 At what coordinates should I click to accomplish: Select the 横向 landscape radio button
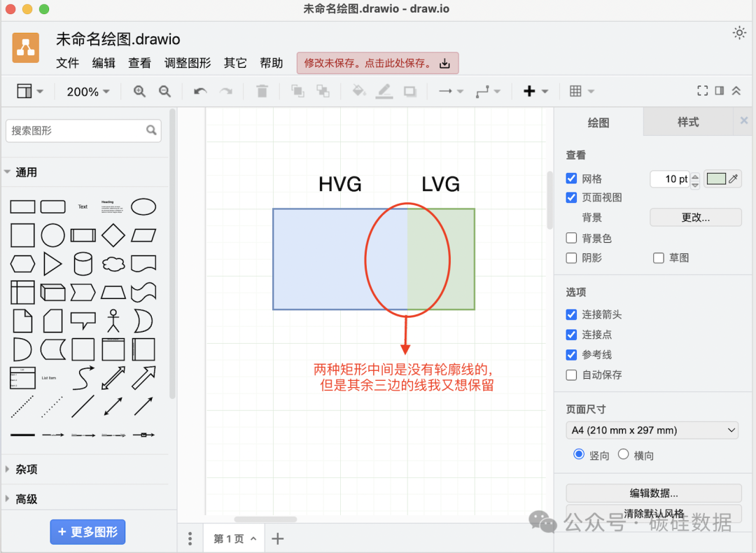click(623, 454)
